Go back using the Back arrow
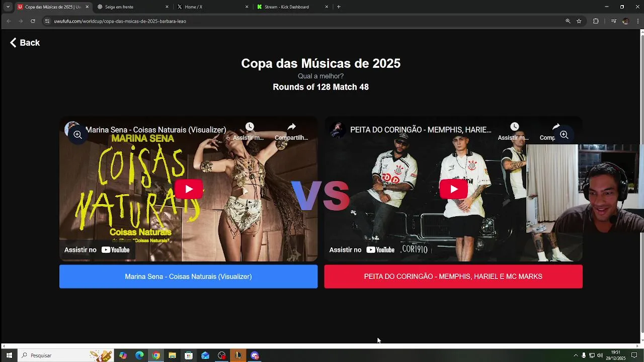This screenshot has width=644, height=362. [x=25, y=43]
